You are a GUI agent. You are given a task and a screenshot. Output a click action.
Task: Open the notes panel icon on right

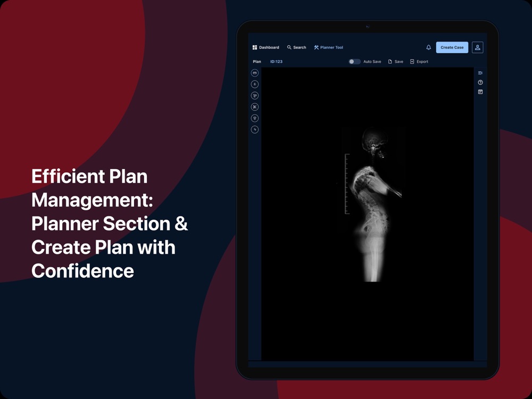coord(480,92)
